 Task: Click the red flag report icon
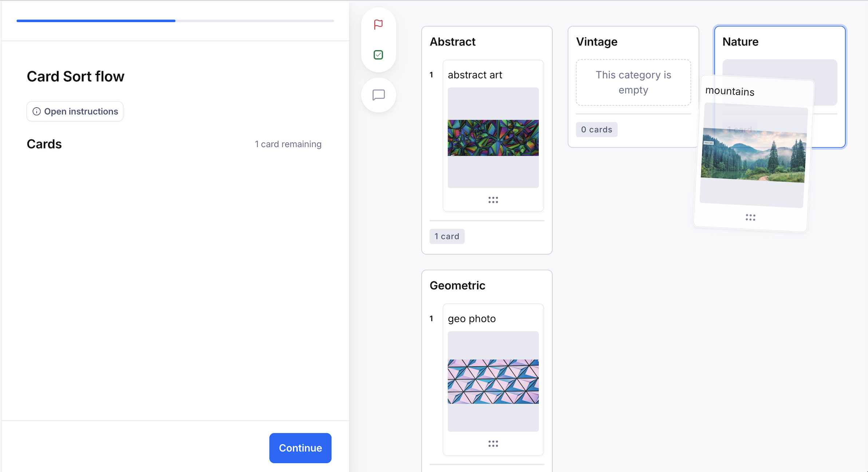(378, 24)
